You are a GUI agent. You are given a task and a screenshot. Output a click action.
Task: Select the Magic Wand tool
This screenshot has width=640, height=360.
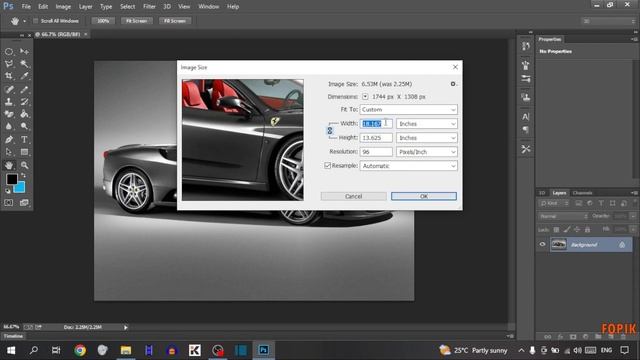click(24, 64)
